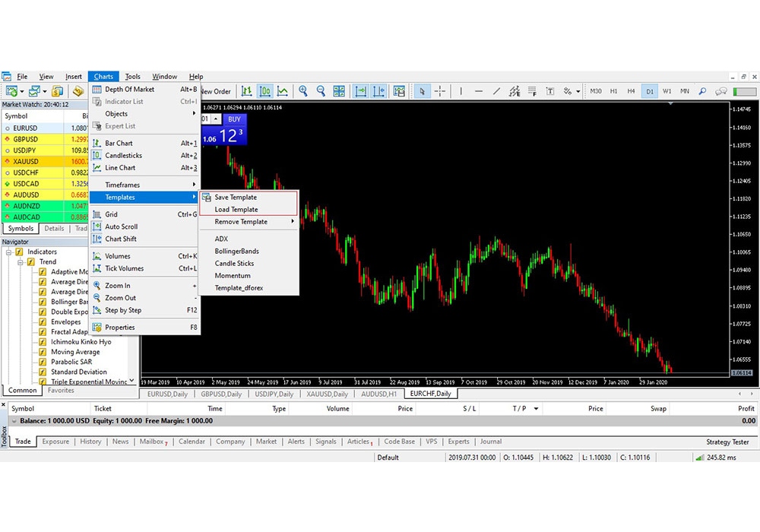Open the Journal tab in Toolbox

[490, 442]
